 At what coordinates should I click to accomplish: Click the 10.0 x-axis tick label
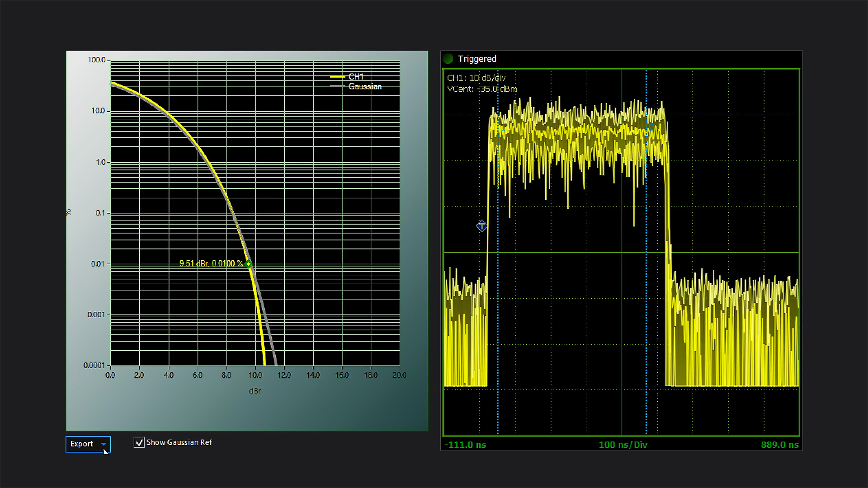(x=255, y=375)
